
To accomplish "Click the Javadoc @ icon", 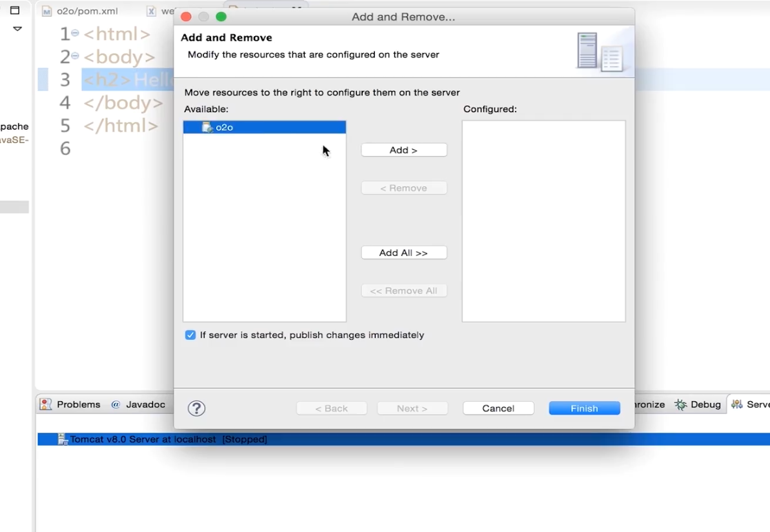I will [116, 404].
